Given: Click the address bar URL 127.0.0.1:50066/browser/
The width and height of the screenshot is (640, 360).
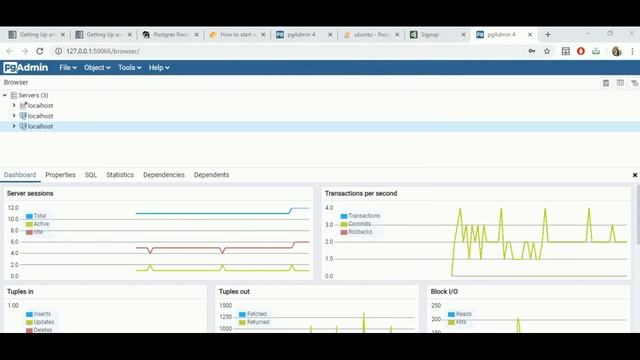Looking at the screenshot, I should (103, 51).
